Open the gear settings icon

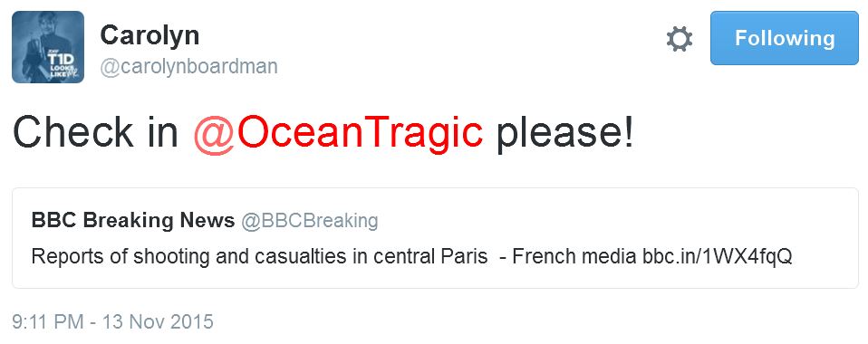[680, 39]
